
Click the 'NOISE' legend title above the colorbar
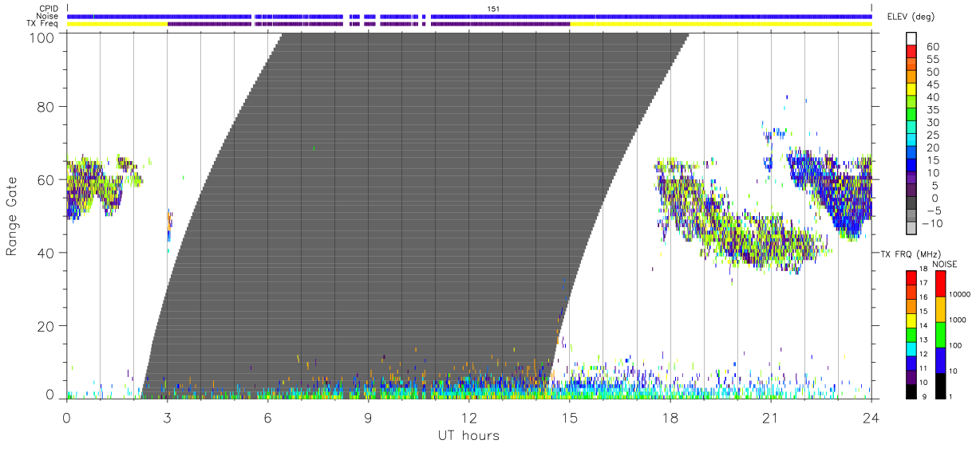(x=946, y=264)
